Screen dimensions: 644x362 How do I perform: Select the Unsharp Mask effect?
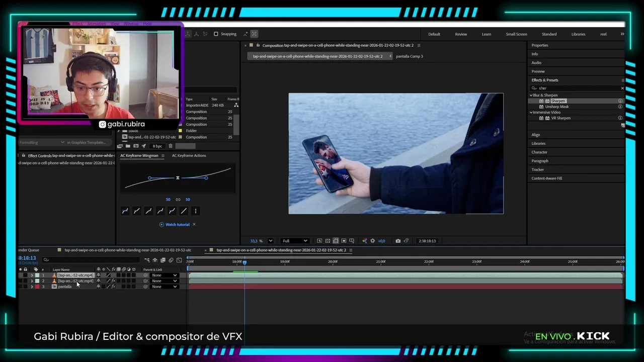point(556,107)
